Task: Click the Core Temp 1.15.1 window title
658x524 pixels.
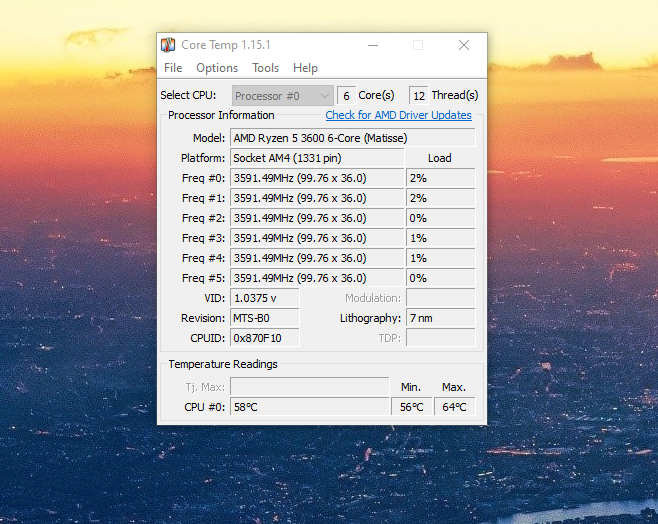Action: tap(226, 45)
